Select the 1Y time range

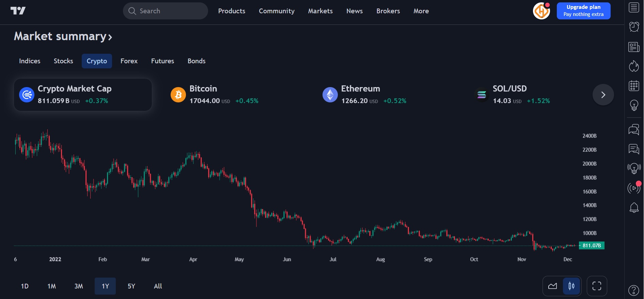pos(105,286)
